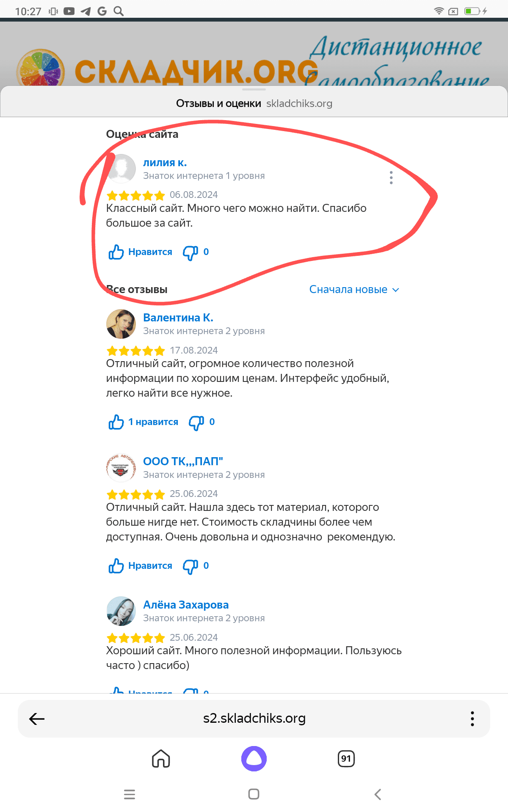Tap the s2.skladchiks.org address field
The image size is (508, 812).
(254, 719)
